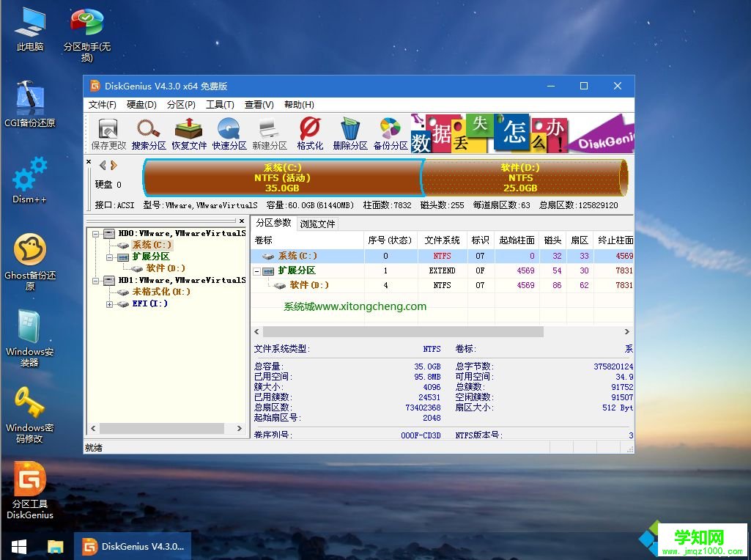Select 软件(D:) in the disk map
The image size is (751, 560).
click(520, 178)
